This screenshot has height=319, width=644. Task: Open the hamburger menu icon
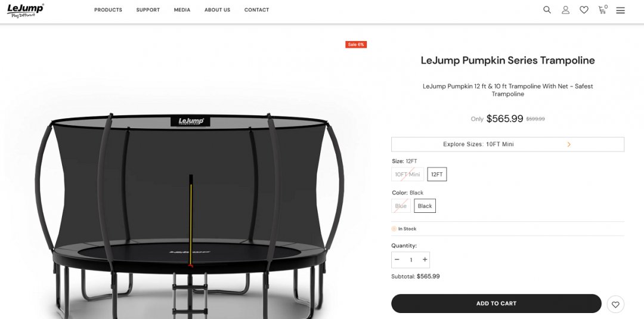tap(620, 10)
